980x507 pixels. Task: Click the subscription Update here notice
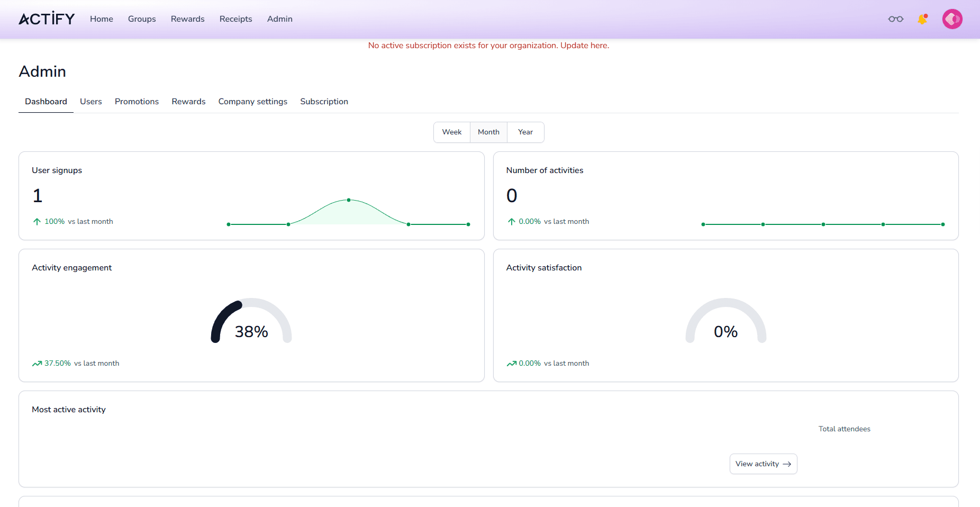pos(488,46)
